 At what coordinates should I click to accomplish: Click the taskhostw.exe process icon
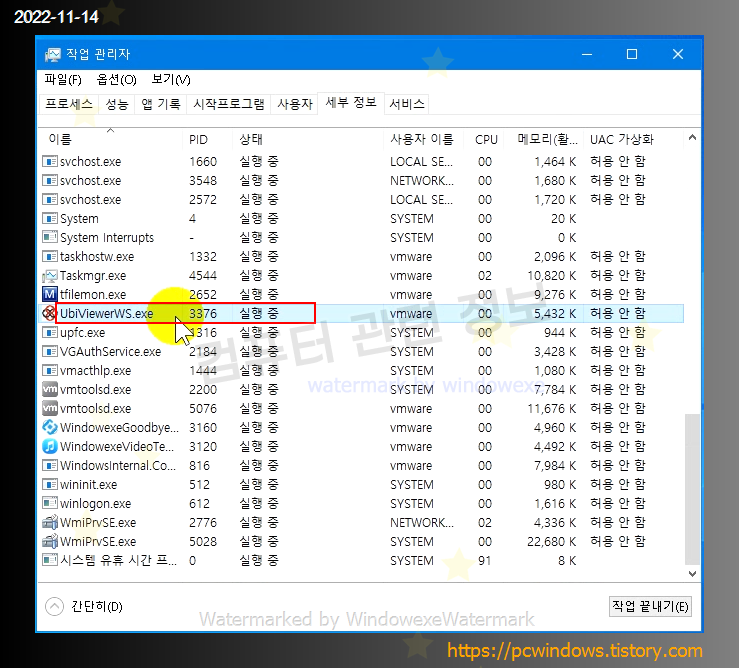[x=49, y=256]
